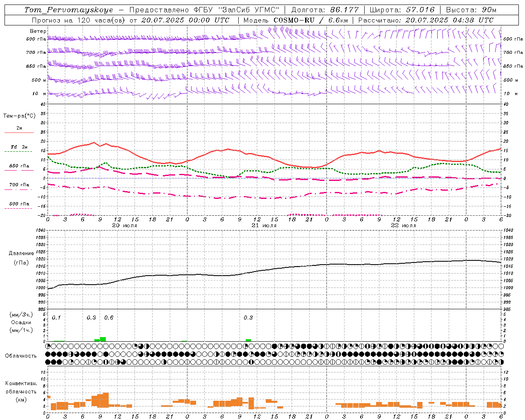Click the "850 гПа" temperature legend entry
This screenshot has width=525, height=420.
[19, 166]
